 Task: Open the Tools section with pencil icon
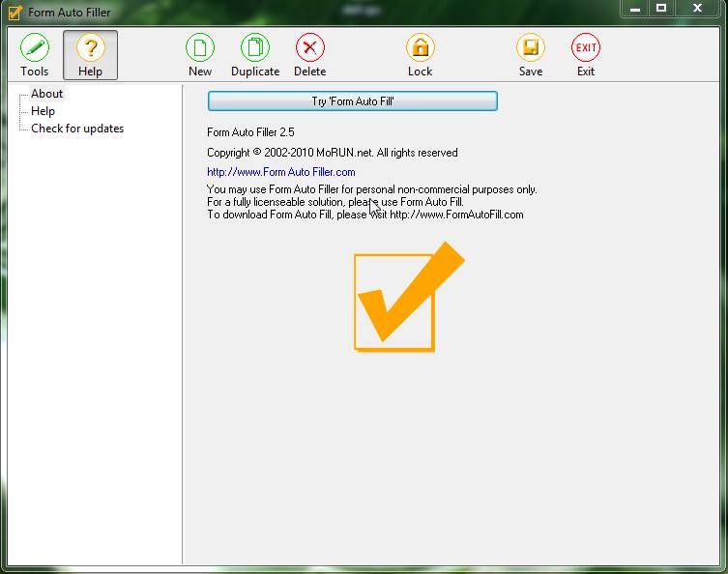point(35,55)
